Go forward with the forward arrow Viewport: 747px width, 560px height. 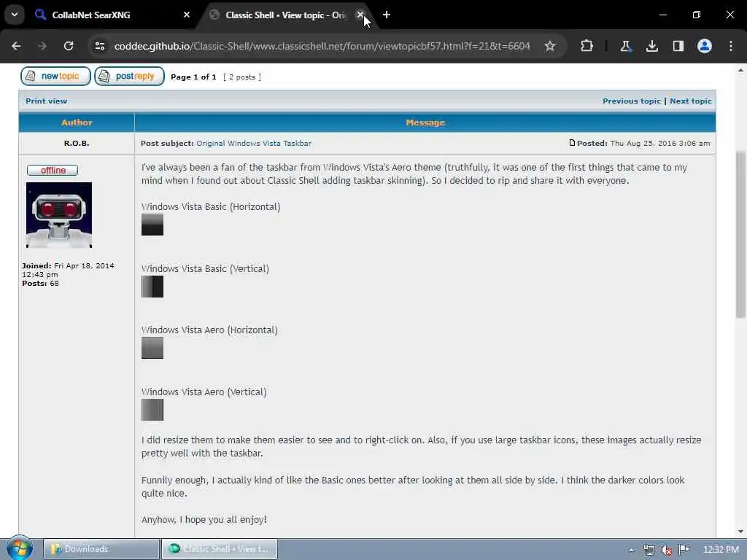[x=42, y=46]
